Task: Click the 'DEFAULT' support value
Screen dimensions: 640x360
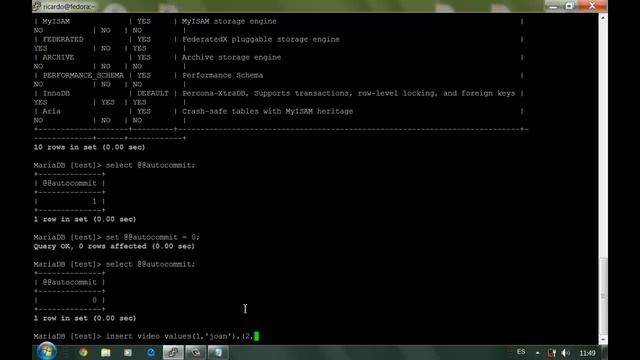Action: tap(153, 93)
